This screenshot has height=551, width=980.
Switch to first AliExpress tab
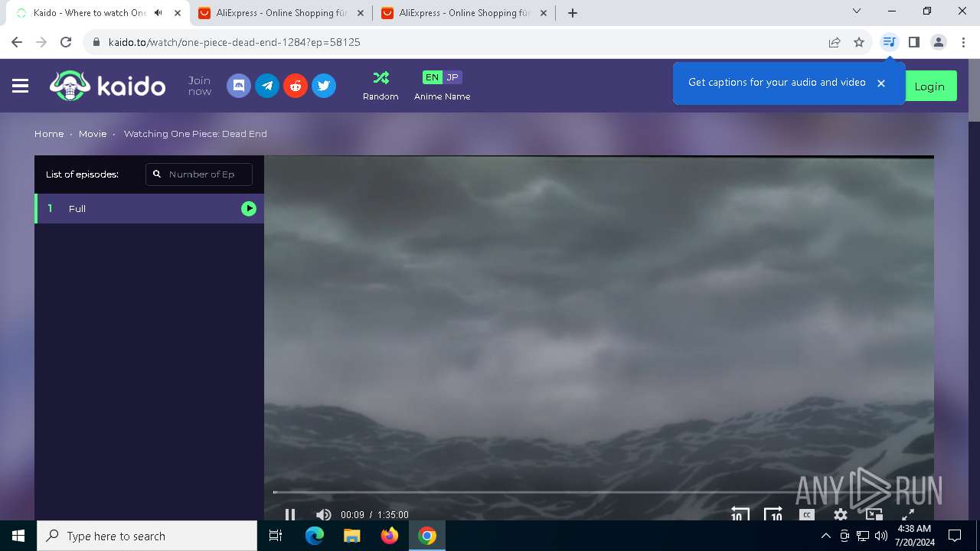tap(280, 13)
